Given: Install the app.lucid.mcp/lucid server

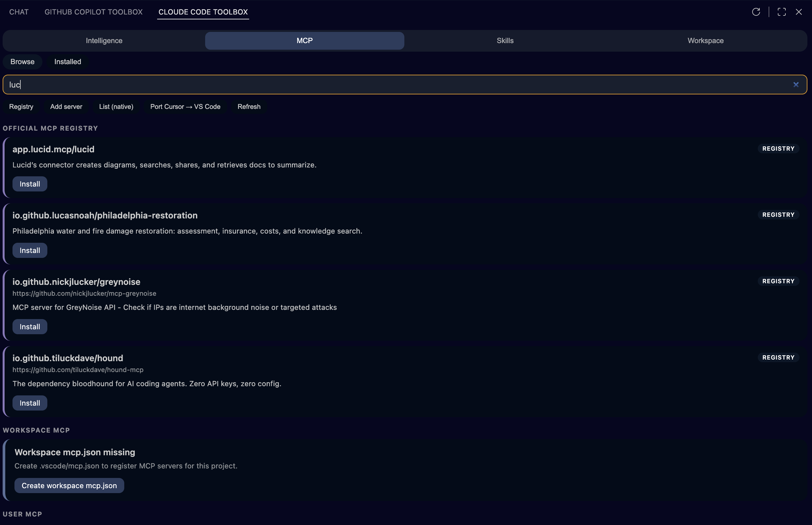Looking at the screenshot, I should 30,184.
